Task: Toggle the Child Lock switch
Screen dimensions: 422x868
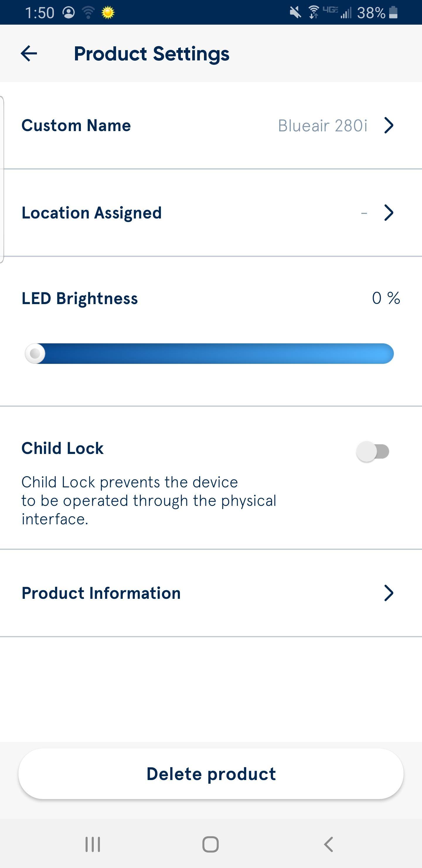Action: pyautogui.click(x=373, y=452)
